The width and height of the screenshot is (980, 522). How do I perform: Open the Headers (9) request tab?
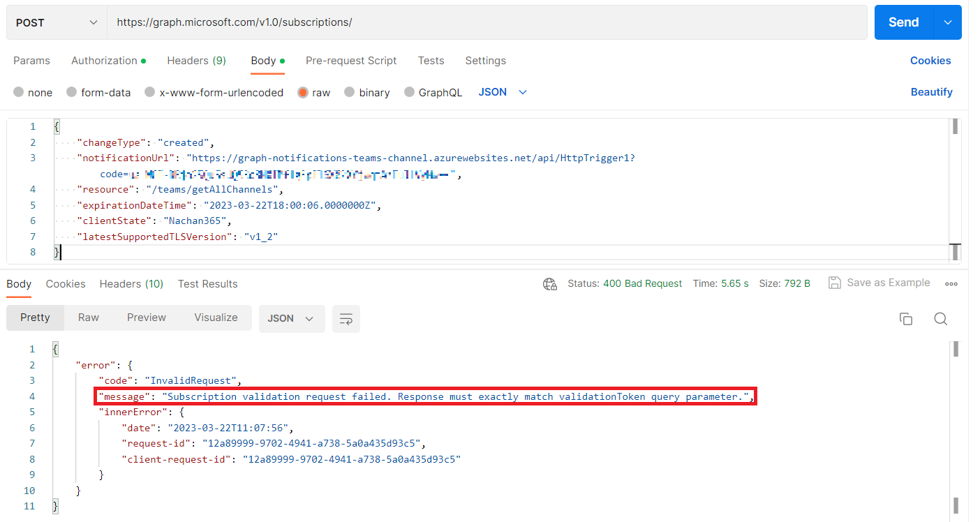click(x=196, y=61)
